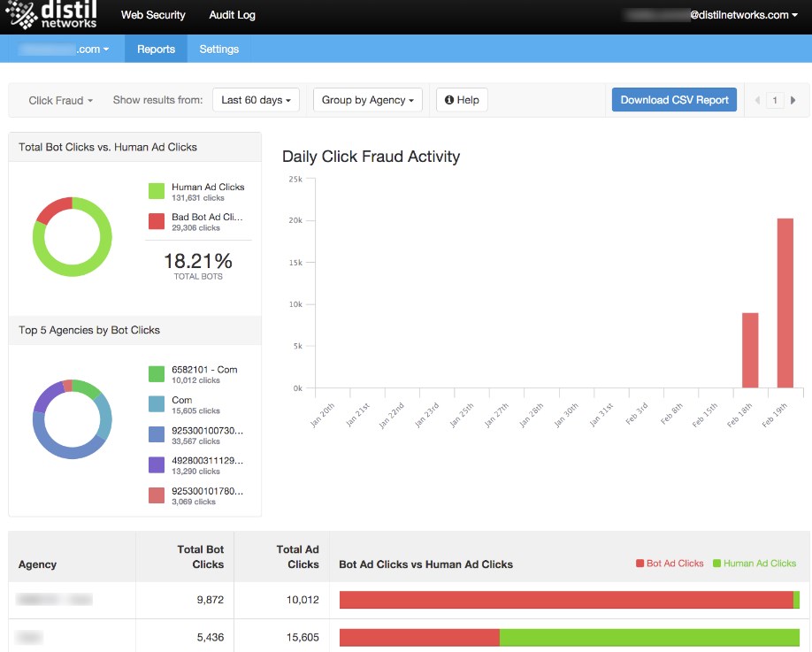This screenshot has height=652, width=812.
Task: Open the Web Security menu
Action: click(x=153, y=15)
